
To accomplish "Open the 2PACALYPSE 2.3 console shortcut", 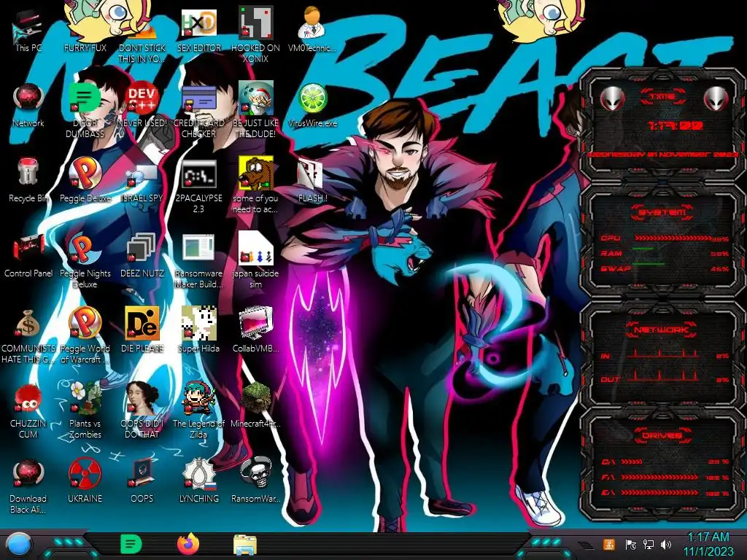I will 198,186.
